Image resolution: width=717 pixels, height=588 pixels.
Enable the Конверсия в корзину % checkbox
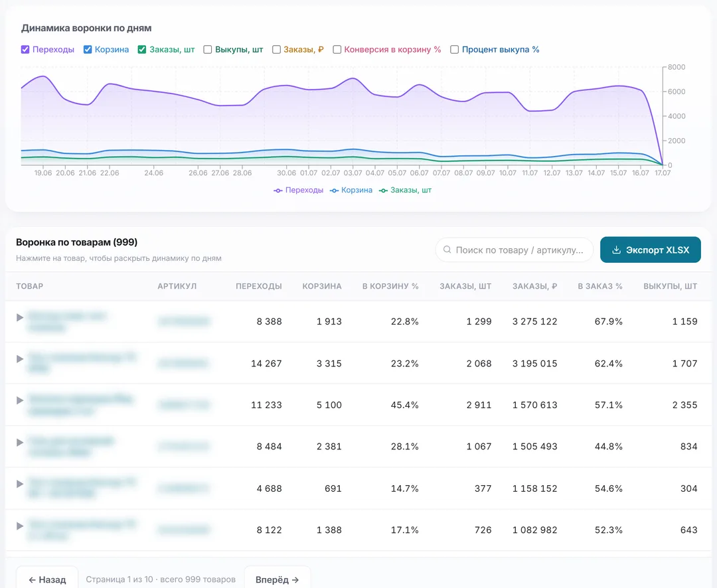tap(337, 49)
